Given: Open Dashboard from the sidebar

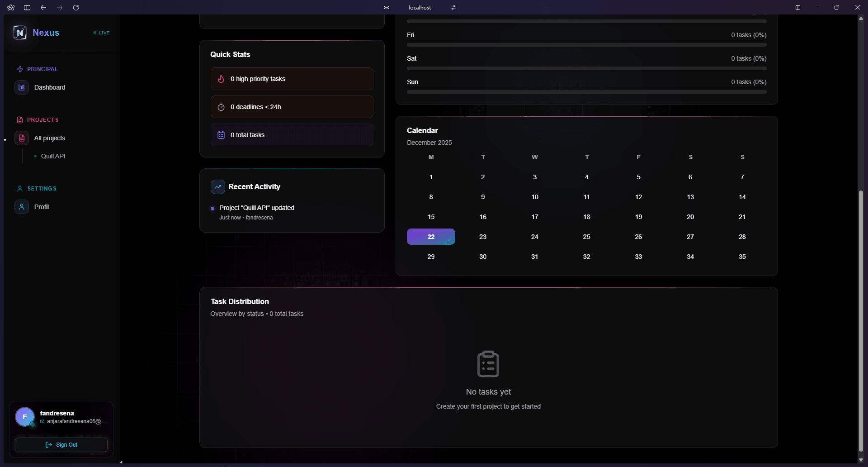Looking at the screenshot, I should [49, 87].
